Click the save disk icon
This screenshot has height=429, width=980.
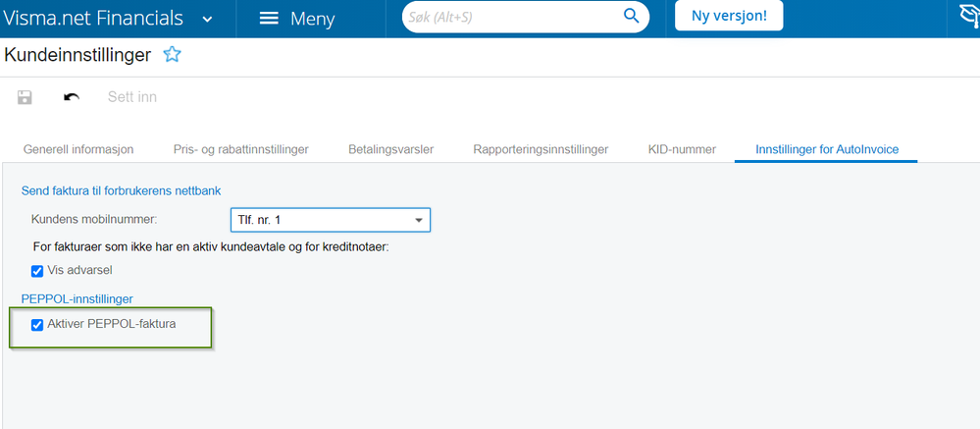click(25, 97)
